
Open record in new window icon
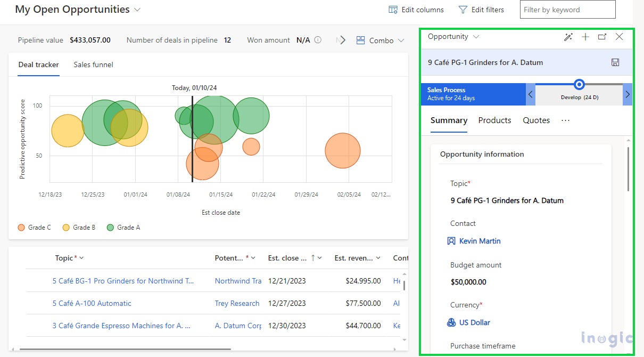[602, 37]
